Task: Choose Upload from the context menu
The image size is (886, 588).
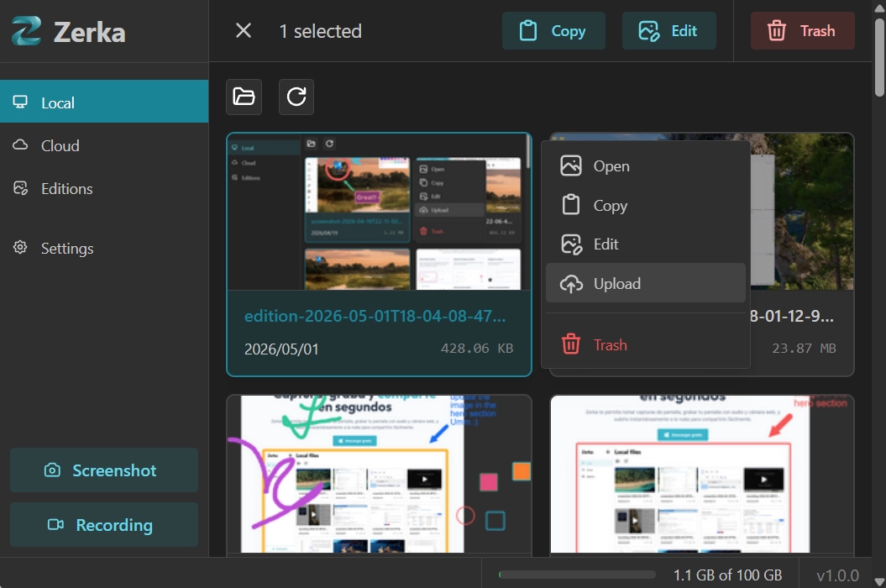Action: click(645, 283)
